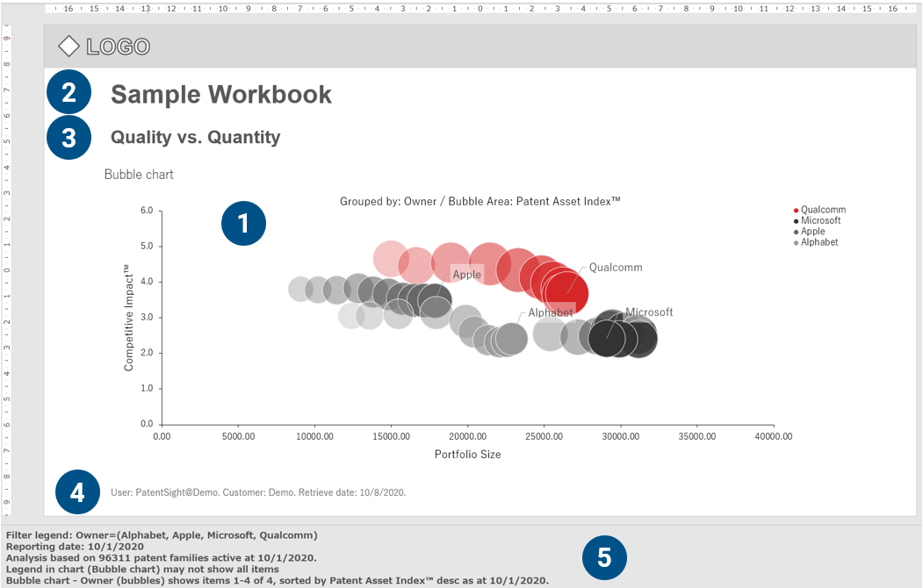The height and width of the screenshot is (588, 923).
Task: Click the Apple legend entry
Action: click(x=810, y=231)
